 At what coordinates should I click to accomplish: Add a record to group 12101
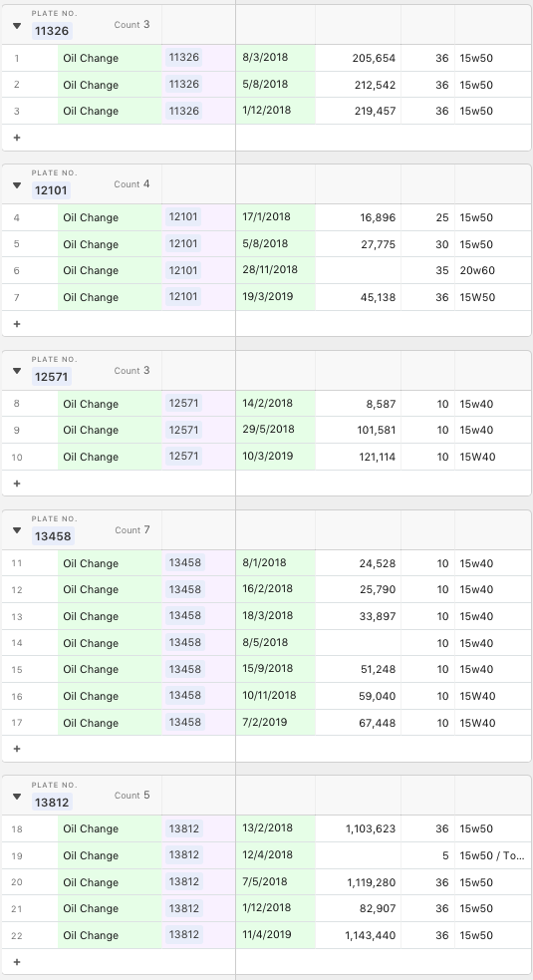[x=17, y=324]
